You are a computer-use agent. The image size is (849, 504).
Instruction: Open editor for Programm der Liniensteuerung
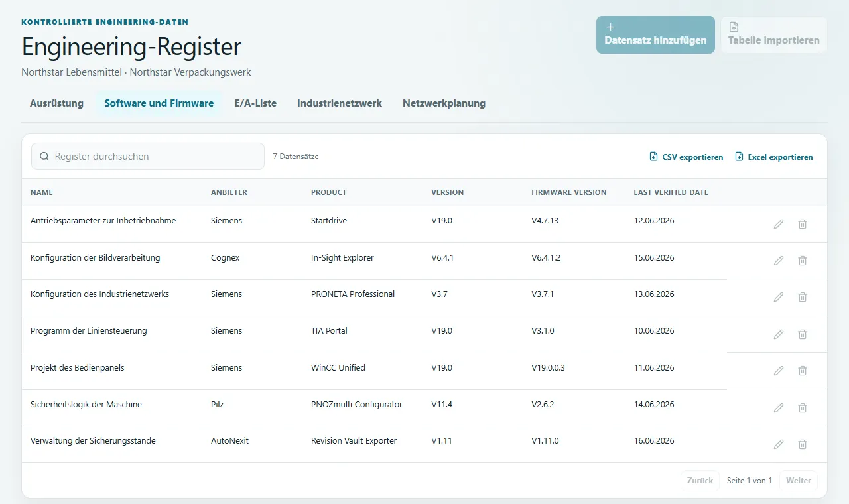[x=779, y=334]
